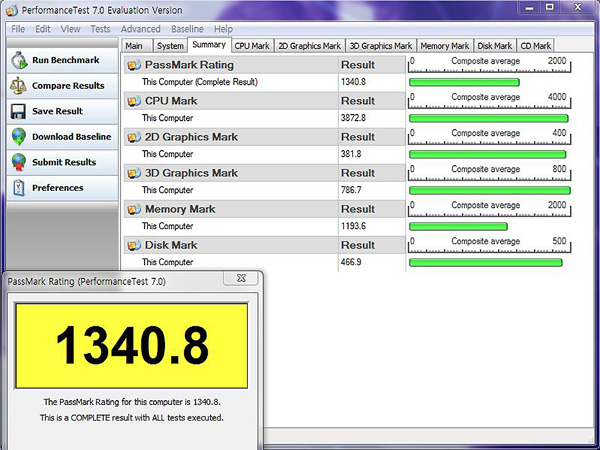Click the Disk Mark result value 466.9
The height and width of the screenshot is (450, 600).
[x=351, y=262]
